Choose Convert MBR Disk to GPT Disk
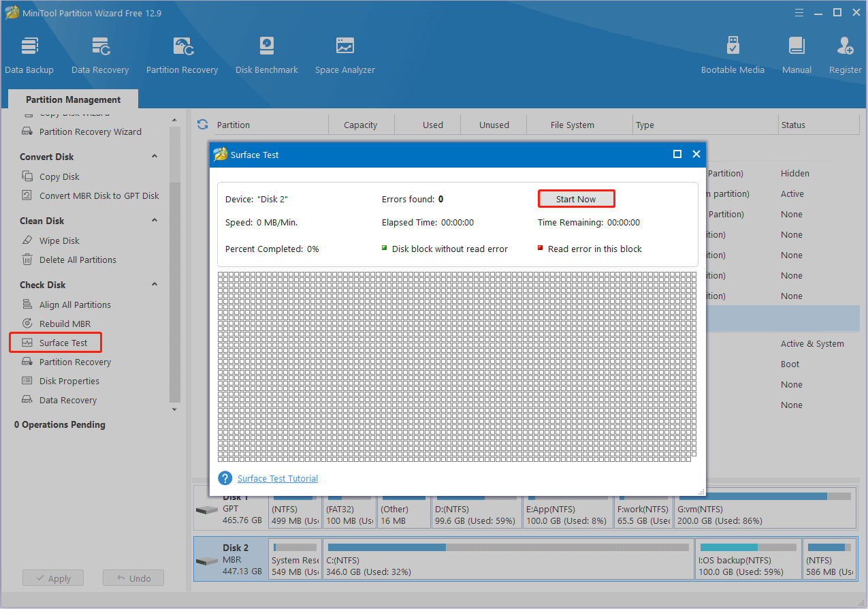 [99, 196]
